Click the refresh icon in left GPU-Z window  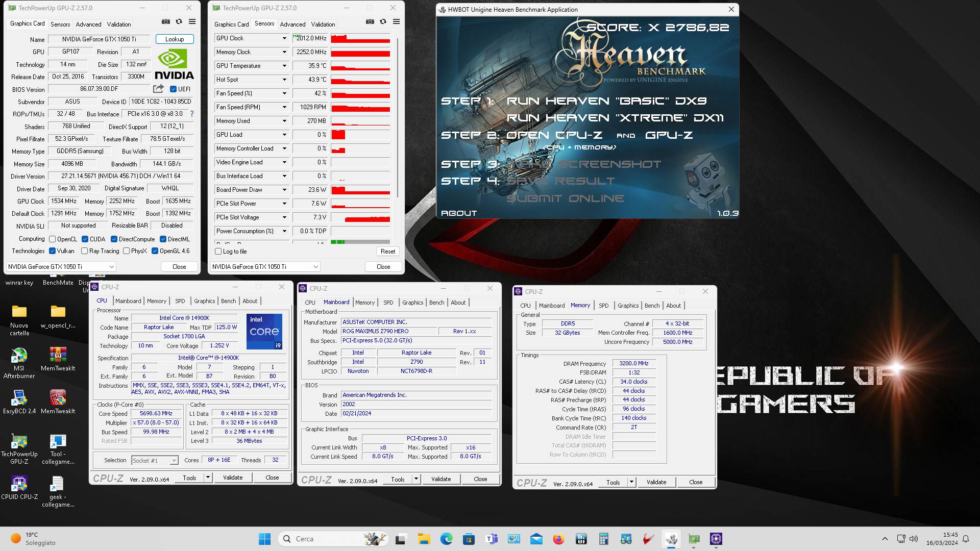click(179, 21)
